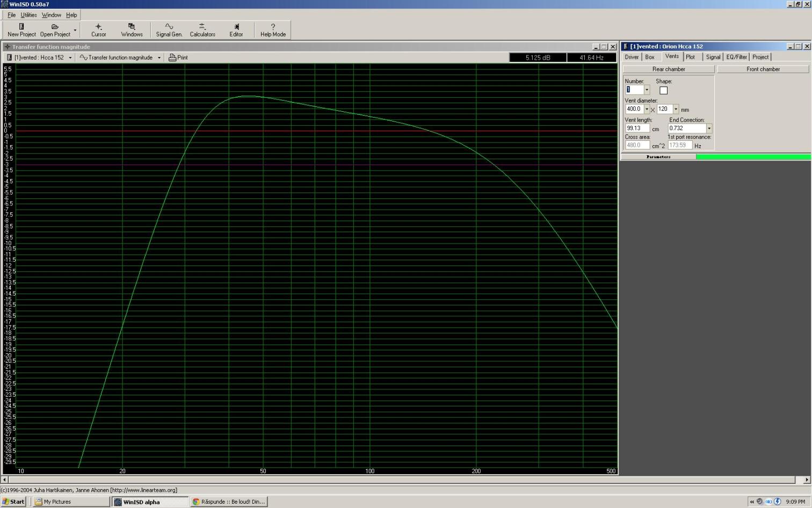Open the End Correction dropdown
This screenshot has height=508, width=812.
pyautogui.click(x=709, y=128)
